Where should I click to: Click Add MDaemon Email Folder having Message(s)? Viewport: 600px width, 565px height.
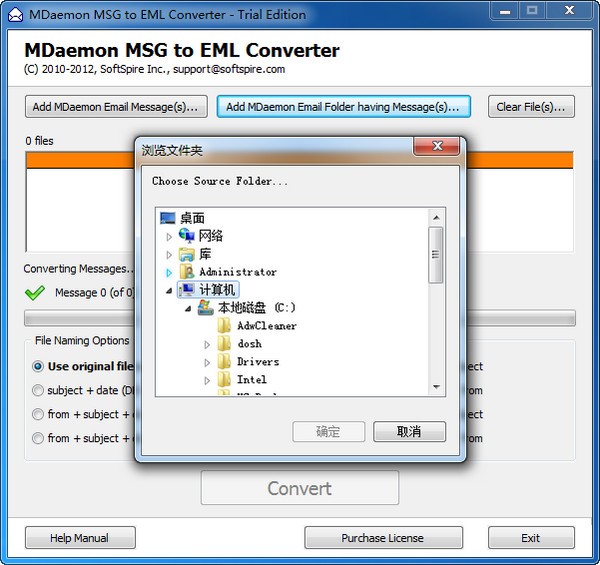[x=344, y=107]
